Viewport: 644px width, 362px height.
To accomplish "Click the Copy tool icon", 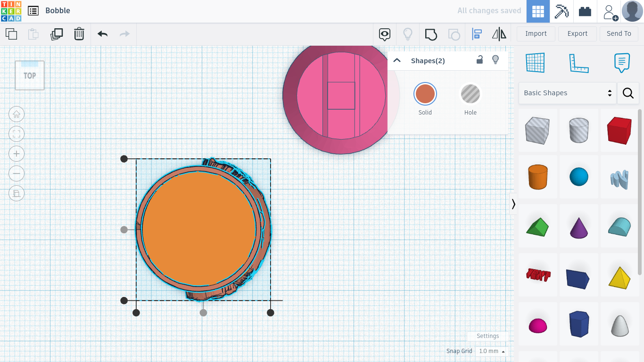I will (x=11, y=34).
